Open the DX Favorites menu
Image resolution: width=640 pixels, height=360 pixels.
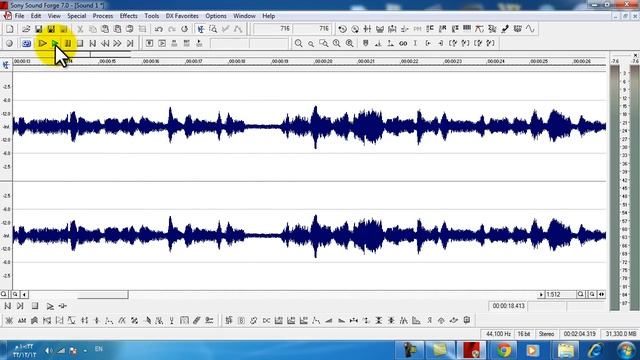pyautogui.click(x=182, y=16)
